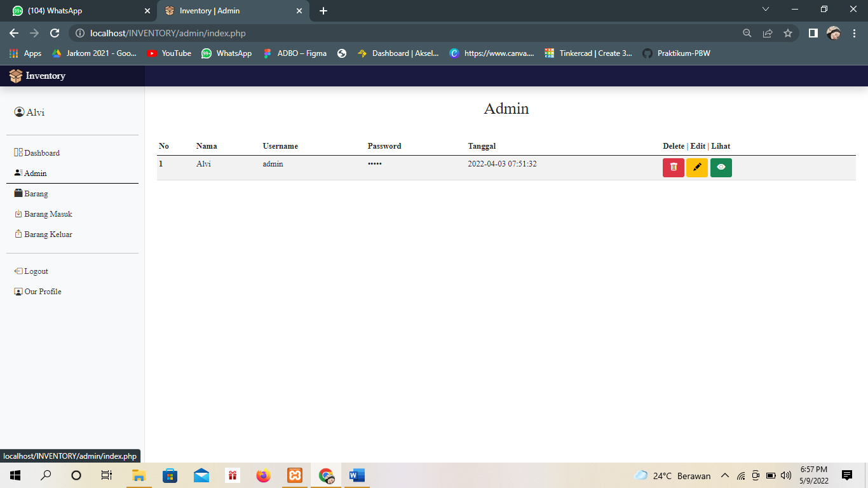Click the Word icon on the taskbar
The height and width of the screenshot is (488, 868).
(x=355, y=475)
